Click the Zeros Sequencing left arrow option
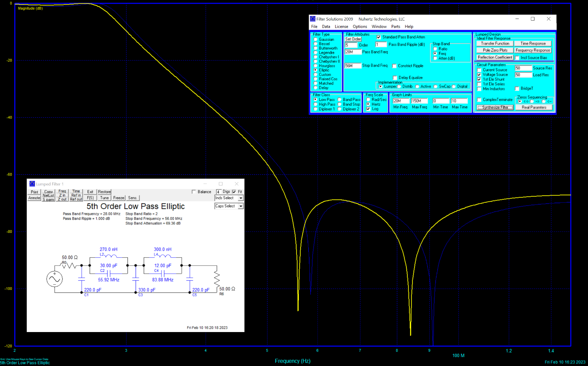 pyautogui.click(x=544, y=102)
